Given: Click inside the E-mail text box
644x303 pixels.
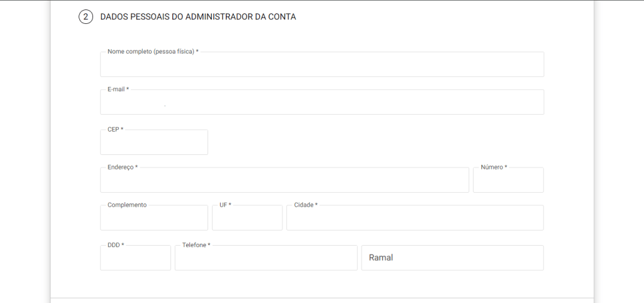Looking at the screenshot, I should click(x=321, y=103).
